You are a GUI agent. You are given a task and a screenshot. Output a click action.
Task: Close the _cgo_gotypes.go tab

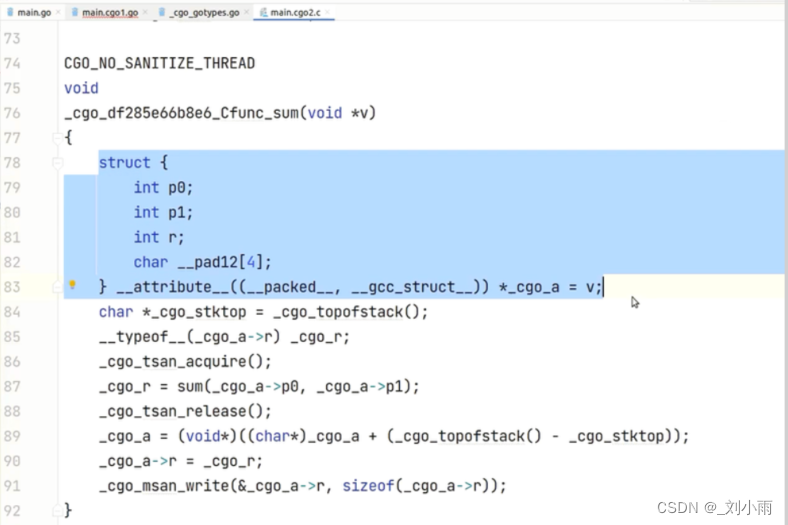coord(246,13)
